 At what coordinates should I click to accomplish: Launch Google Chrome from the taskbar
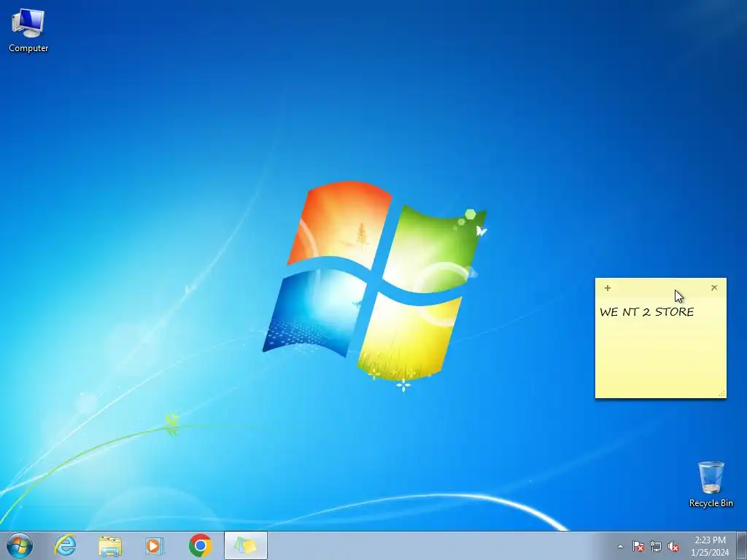pyautogui.click(x=200, y=545)
